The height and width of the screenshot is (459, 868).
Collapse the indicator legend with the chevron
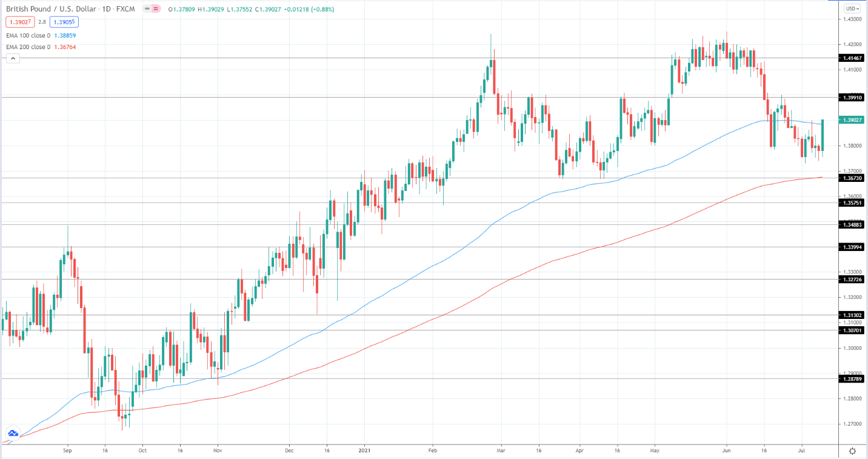13,58
